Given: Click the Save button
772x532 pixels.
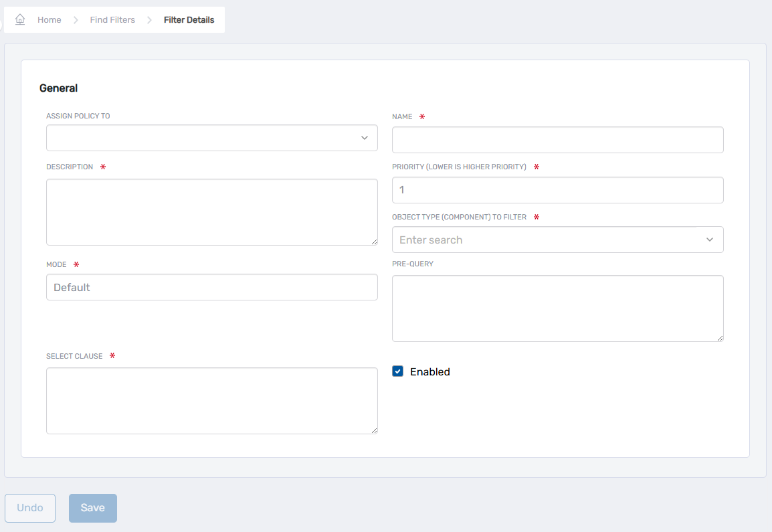Looking at the screenshot, I should [x=92, y=508].
